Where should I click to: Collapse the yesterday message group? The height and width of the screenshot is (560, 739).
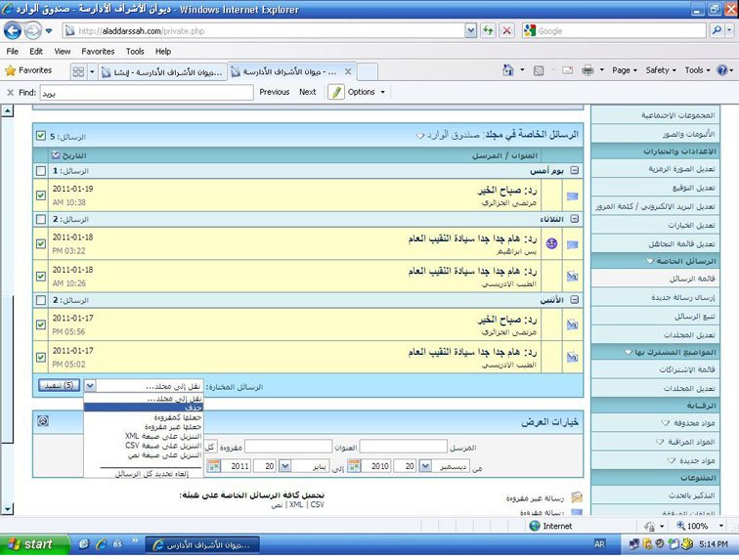tap(574, 170)
